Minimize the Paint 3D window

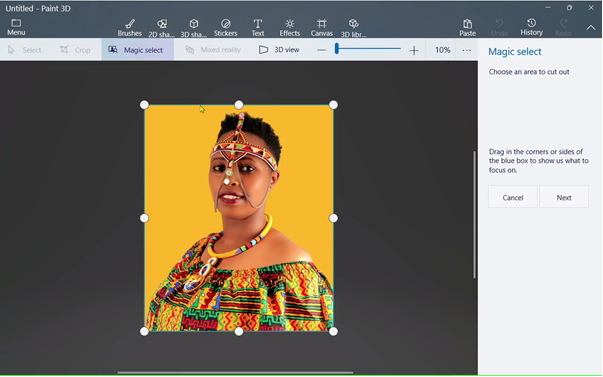[x=548, y=8]
